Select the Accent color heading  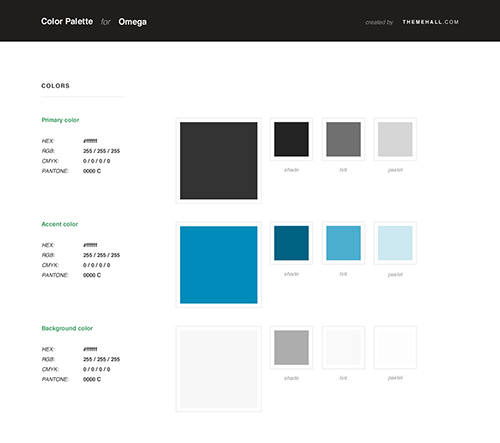click(x=60, y=224)
